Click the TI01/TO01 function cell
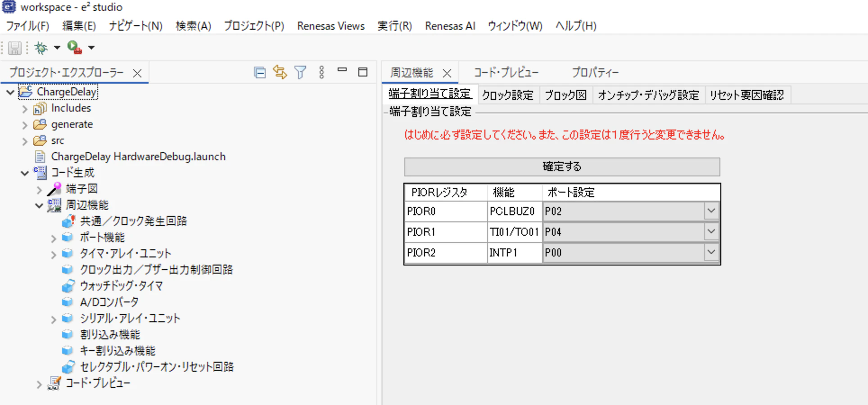This screenshot has height=405, width=868. coord(515,232)
